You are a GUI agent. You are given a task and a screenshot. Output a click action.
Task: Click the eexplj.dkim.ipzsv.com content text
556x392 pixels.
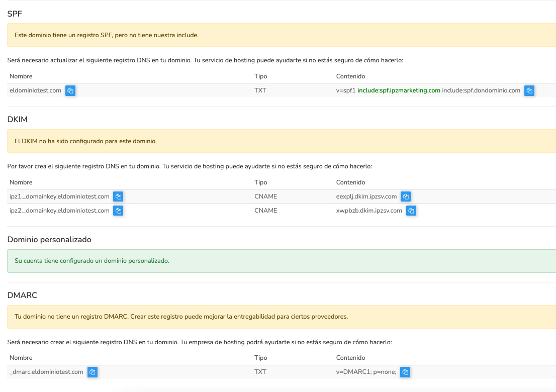(x=366, y=197)
